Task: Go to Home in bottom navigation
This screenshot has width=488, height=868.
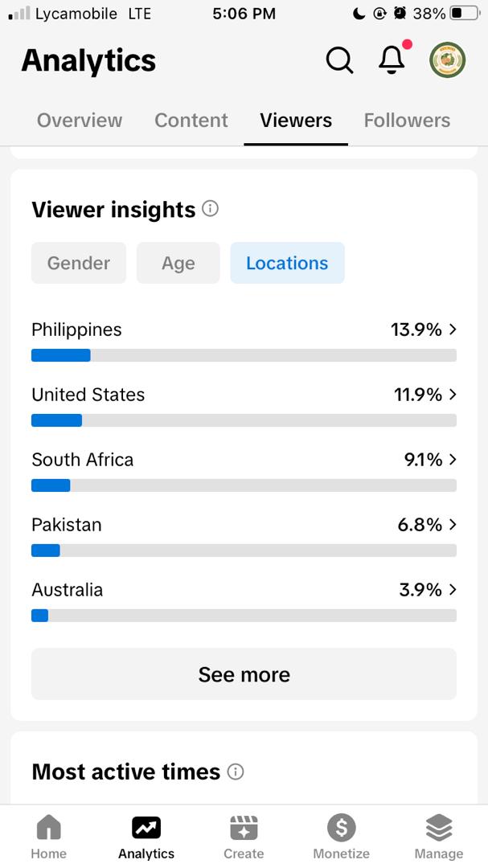Action: point(49,837)
